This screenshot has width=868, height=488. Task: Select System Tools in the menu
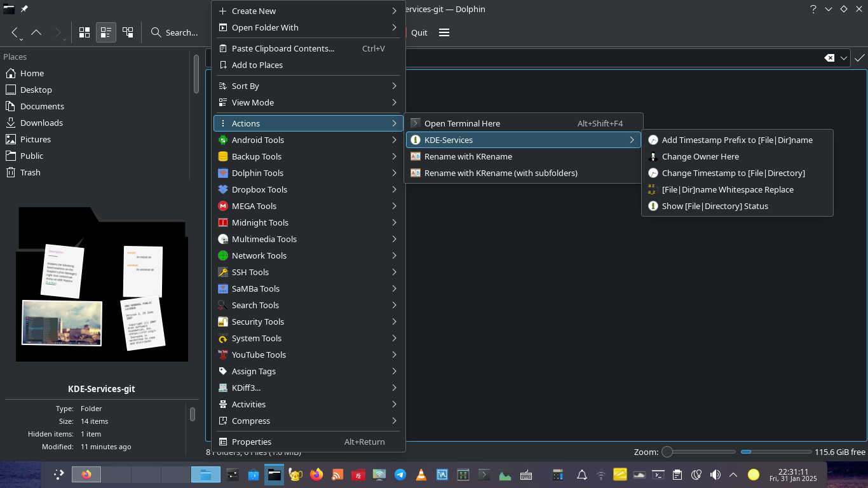308,338
